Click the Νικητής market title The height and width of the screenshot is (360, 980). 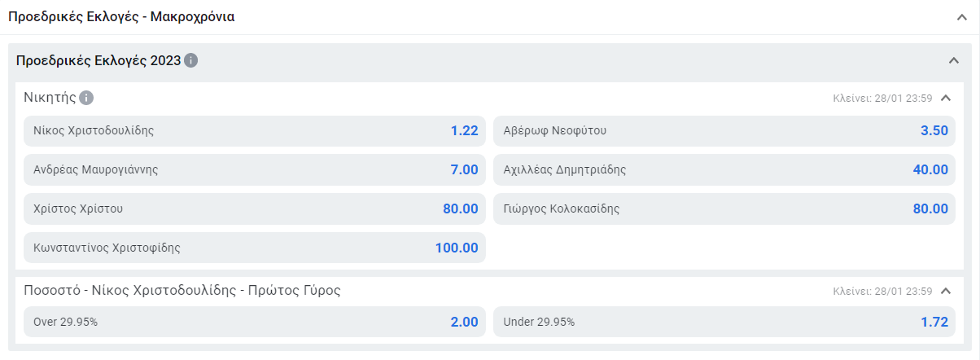coord(50,98)
